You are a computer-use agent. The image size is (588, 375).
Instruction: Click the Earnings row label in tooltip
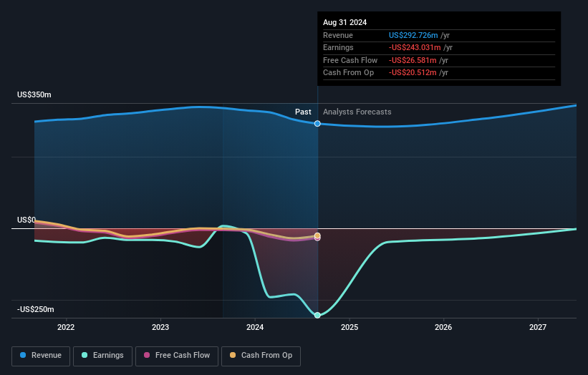click(x=338, y=47)
